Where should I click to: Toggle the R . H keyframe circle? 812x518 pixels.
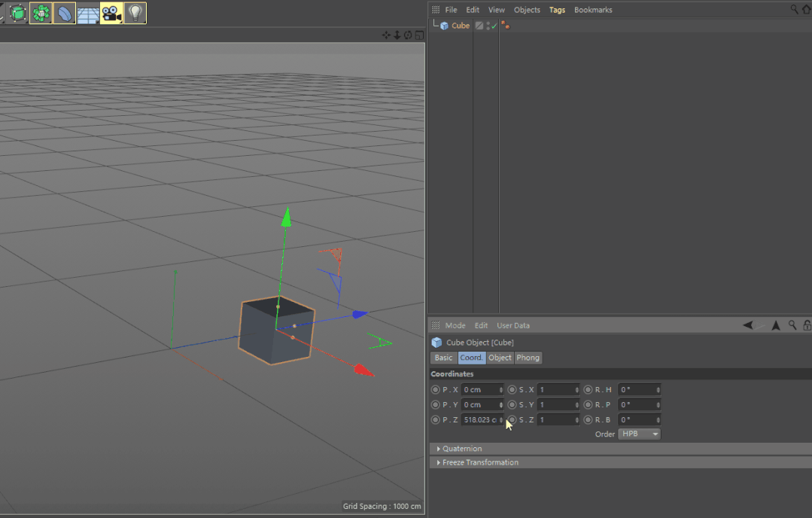pos(588,389)
